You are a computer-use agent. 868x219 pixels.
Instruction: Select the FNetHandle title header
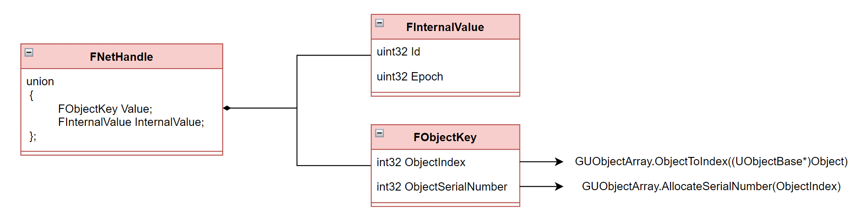click(121, 57)
